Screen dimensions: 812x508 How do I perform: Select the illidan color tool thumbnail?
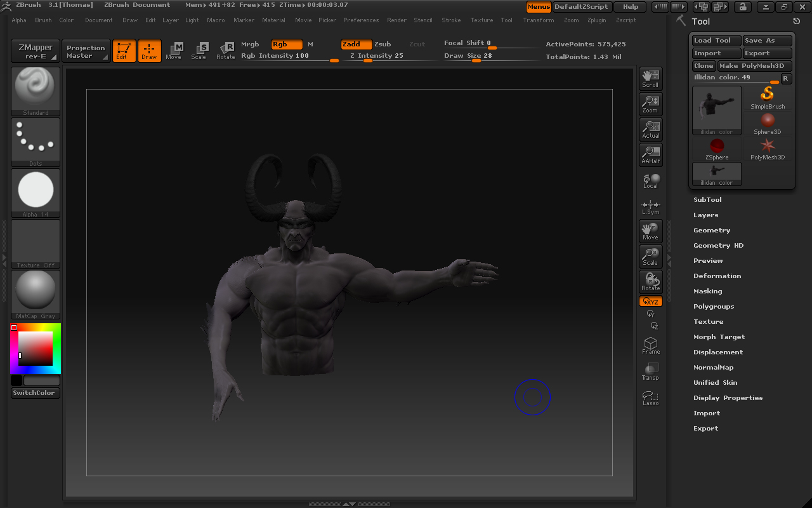point(716,108)
